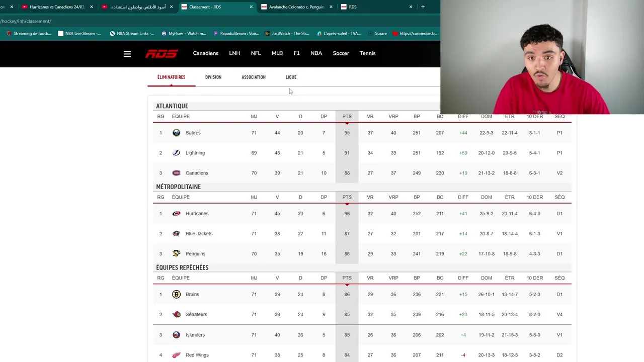This screenshot has height=362, width=644.
Task: Click the RDS logo
Action: pyautogui.click(x=162, y=53)
